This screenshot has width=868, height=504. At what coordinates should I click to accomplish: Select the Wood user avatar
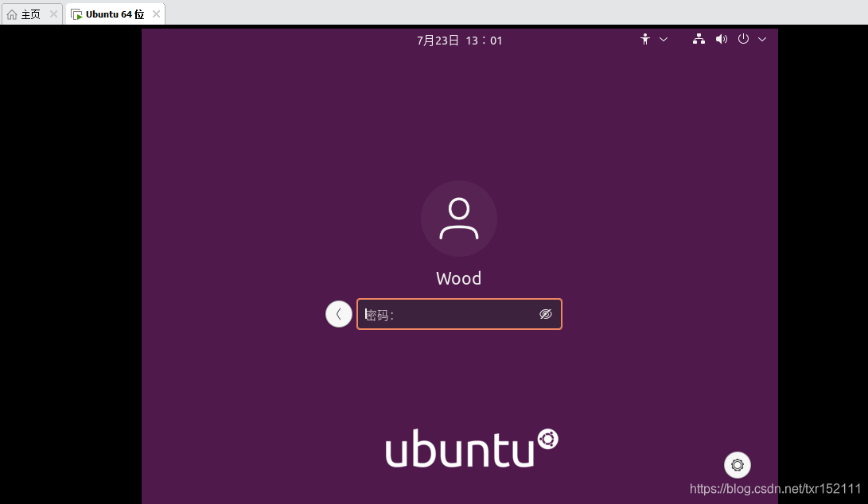[x=459, y=219]
